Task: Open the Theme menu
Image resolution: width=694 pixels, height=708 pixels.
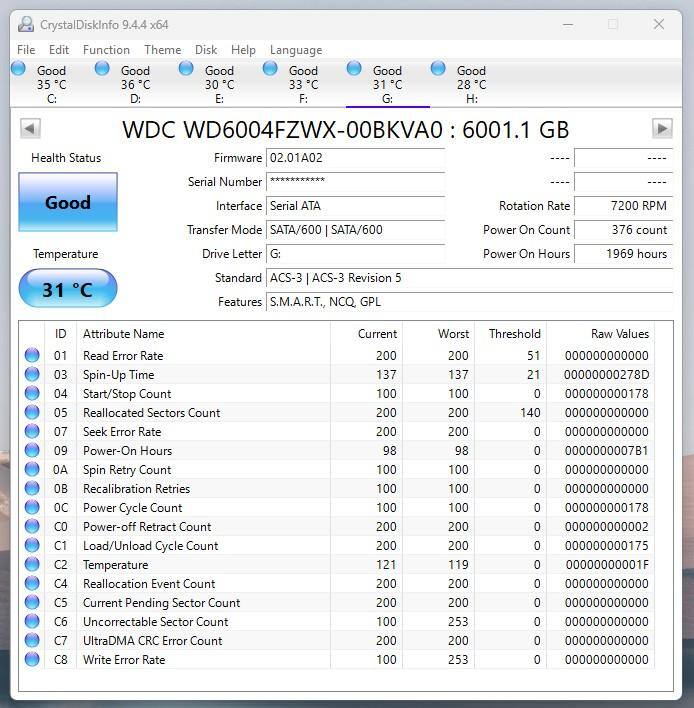Action: coord(162,50)
